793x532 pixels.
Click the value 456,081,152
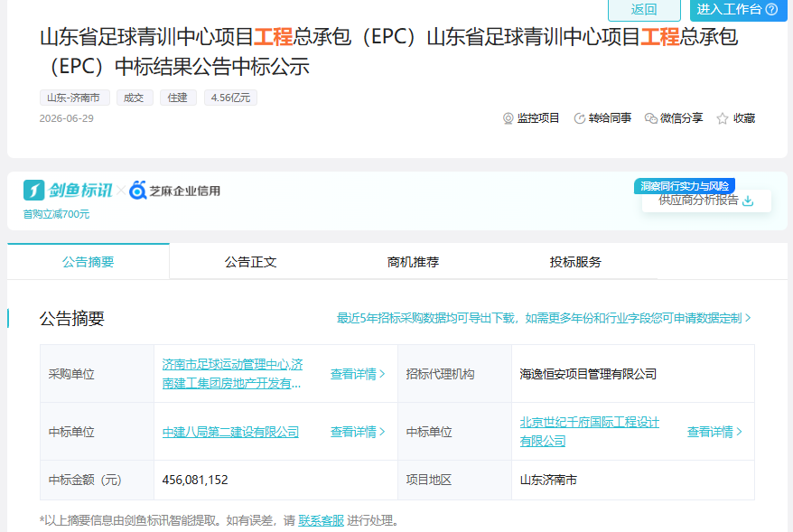(195, 480)
